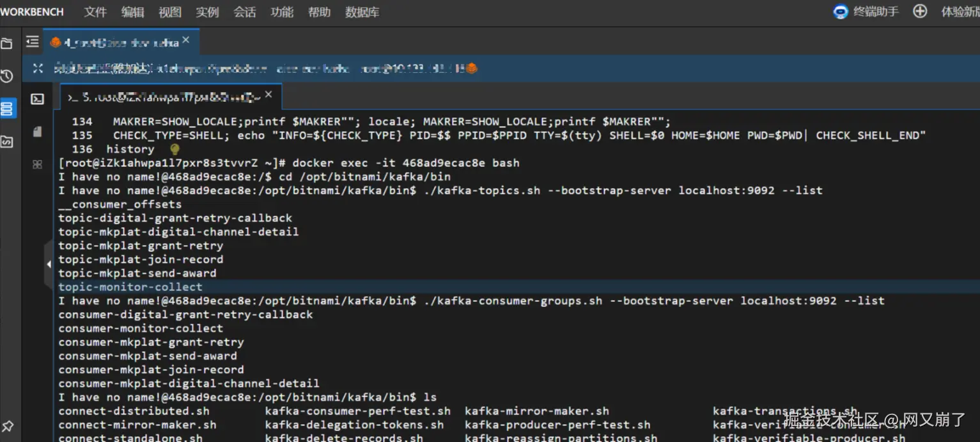Open the file document icon in inner sidebar

click(x=38, y=132)
